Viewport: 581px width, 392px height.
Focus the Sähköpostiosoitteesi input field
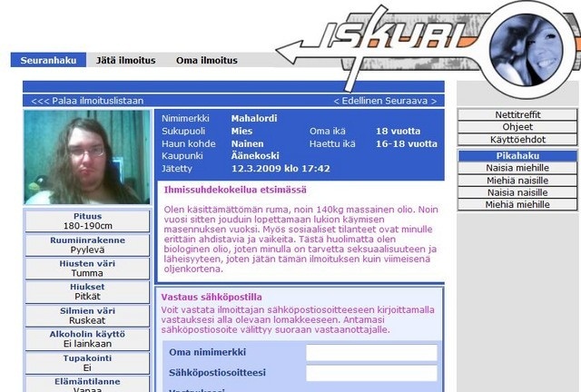tap(371, 373)
